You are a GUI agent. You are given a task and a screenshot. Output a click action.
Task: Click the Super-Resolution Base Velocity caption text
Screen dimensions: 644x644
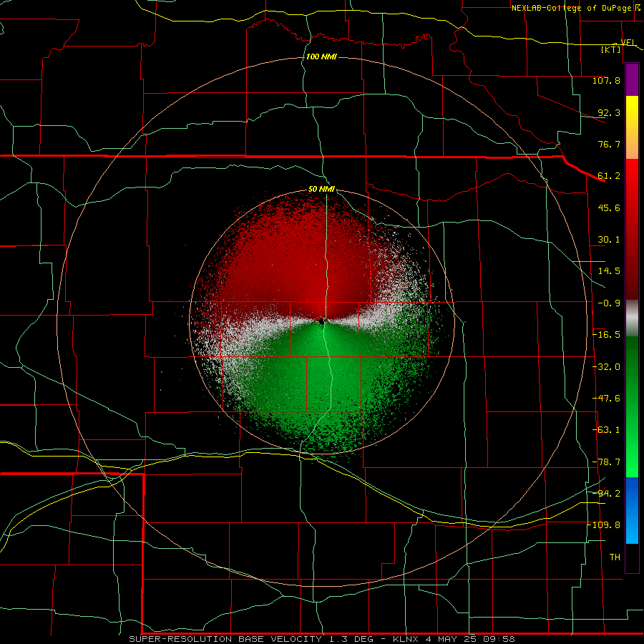(225, 639)
